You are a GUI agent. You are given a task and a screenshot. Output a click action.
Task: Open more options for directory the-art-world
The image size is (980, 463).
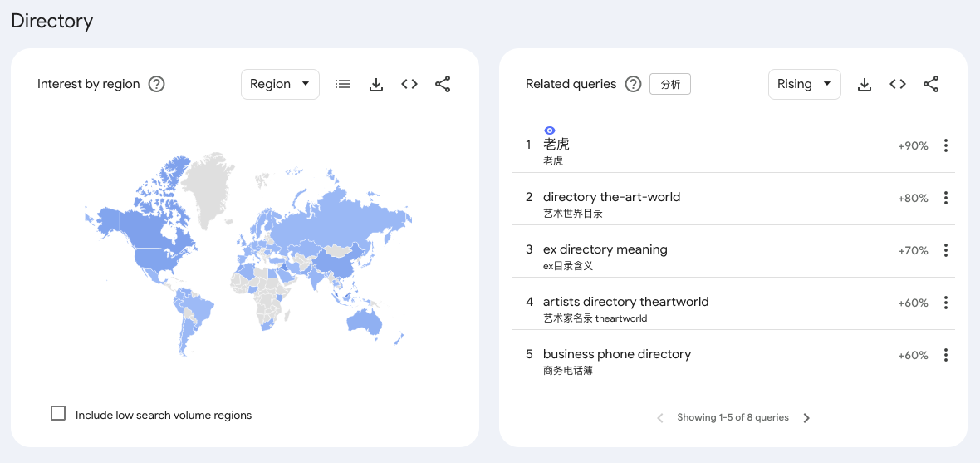point(946,199)
